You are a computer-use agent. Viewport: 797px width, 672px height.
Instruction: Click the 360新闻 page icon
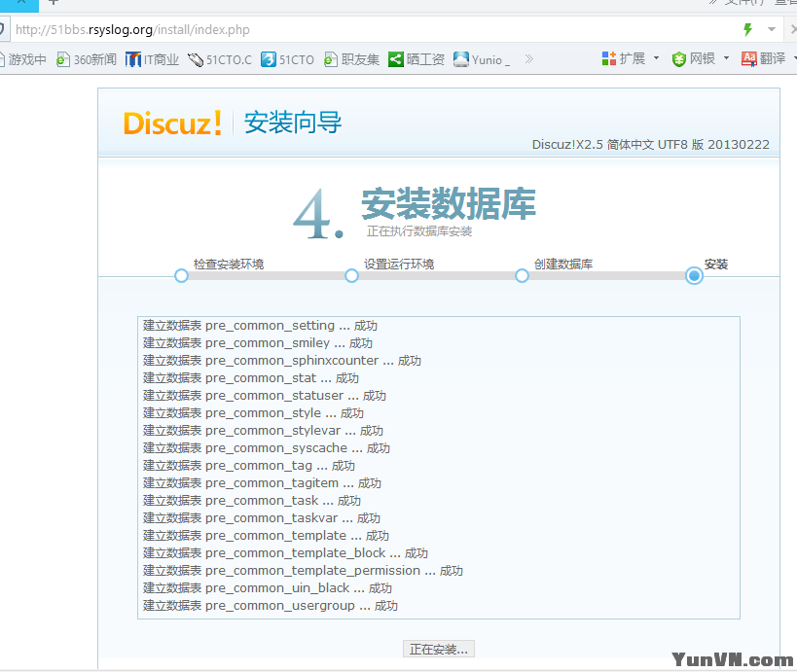(63, 59)
